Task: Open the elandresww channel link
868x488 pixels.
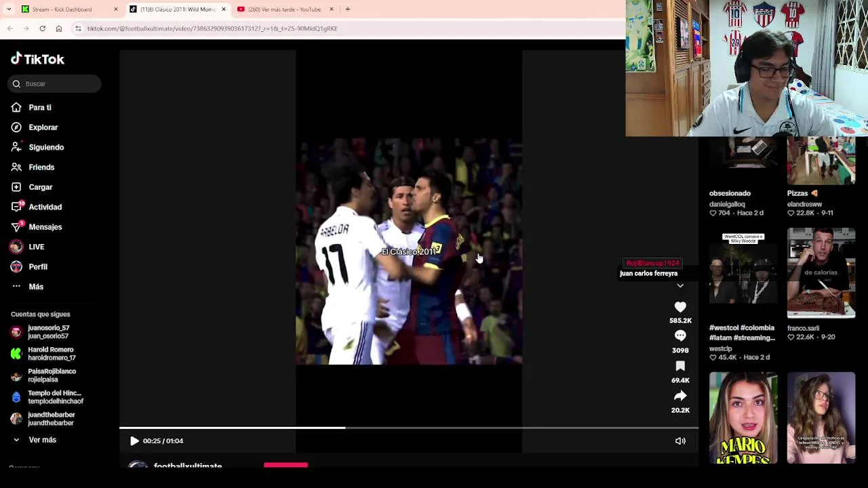Action: [x=804, y=204]
